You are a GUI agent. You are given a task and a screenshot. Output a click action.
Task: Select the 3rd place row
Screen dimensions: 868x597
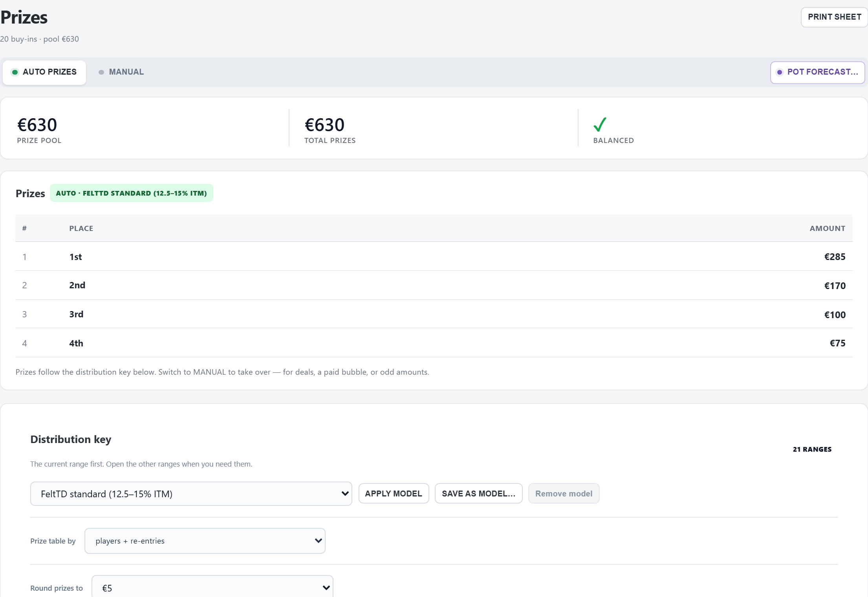[434, 314]
